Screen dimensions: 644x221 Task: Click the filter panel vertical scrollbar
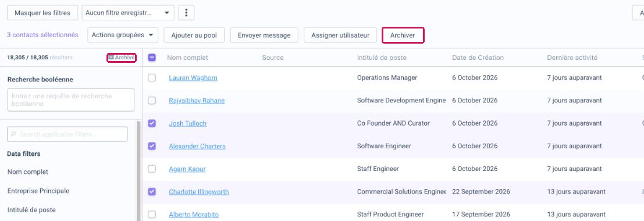(x=138, y=170)
